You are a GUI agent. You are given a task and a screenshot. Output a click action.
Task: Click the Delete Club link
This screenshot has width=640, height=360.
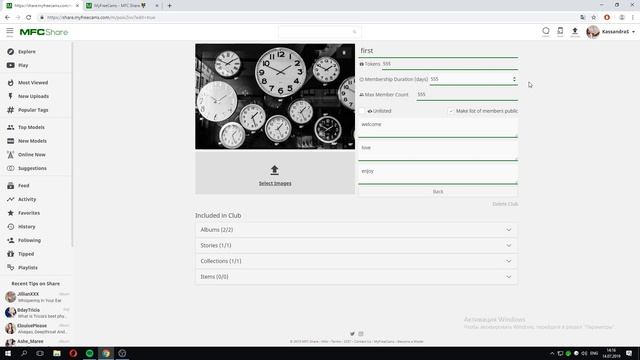(x=505, y=204)
